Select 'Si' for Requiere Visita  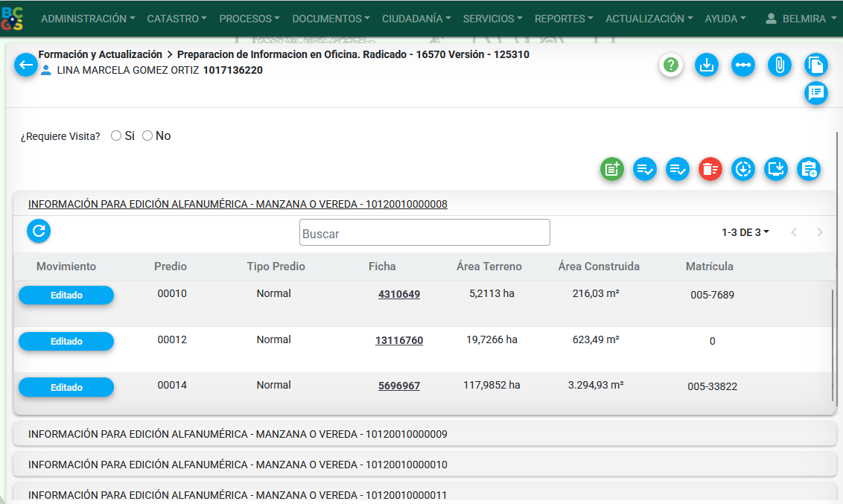116,136
